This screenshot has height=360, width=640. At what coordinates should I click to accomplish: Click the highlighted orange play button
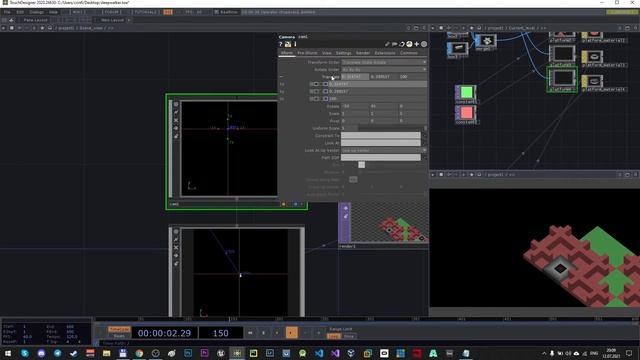pos(291,333)
